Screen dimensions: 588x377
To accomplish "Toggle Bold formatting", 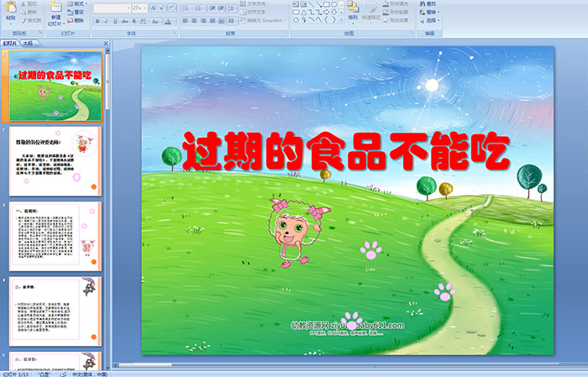I will coord(97,21).
